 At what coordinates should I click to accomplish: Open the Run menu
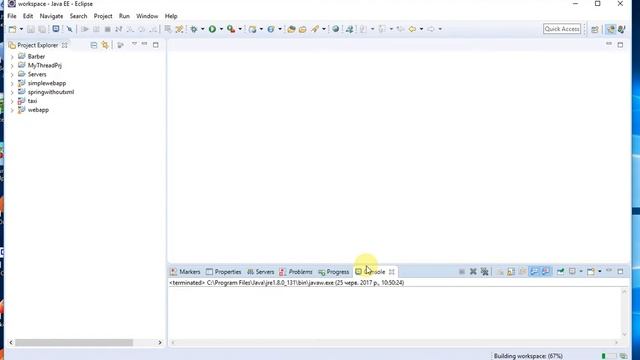124,16
